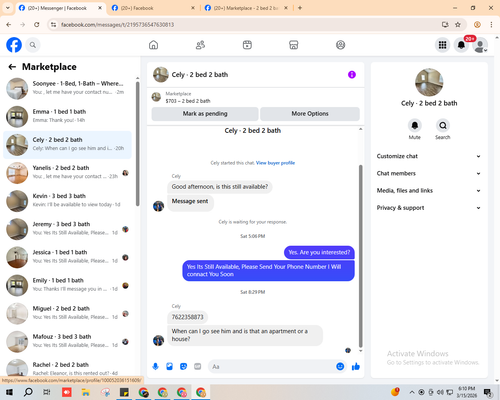Open conversation info purple icon
Screen dimensions: 500x400
click(x=352, y=75)
